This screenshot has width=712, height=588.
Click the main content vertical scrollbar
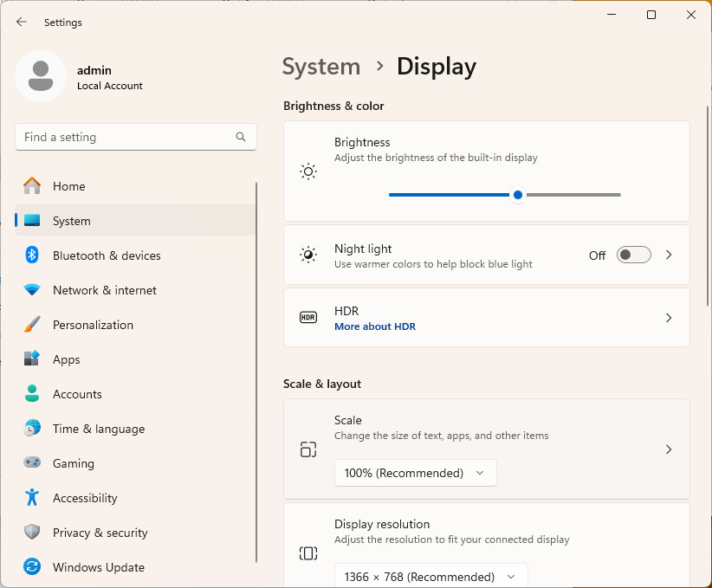coord(707,206)
